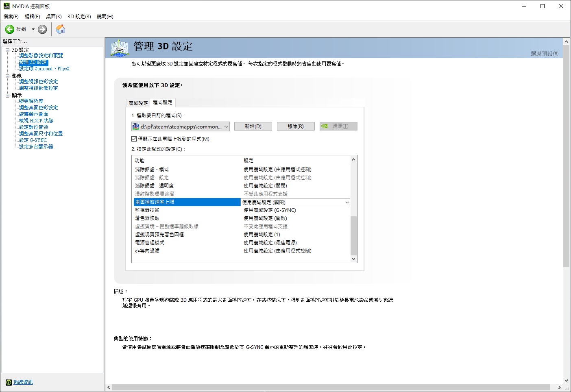Open 設定環 Surround、PhysX in the tree
This screenshot has height=392, width=571.
(x=44, y=69)
